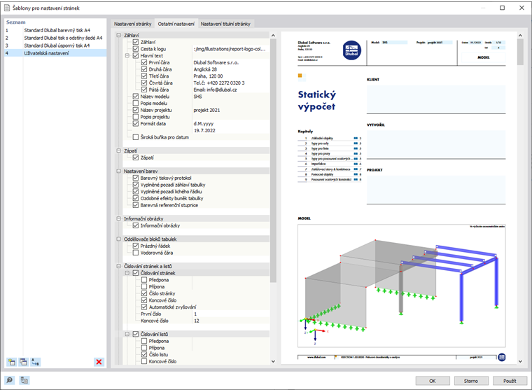The width and height of the screenshot is (532, 392).
Task: Collapse the Číslování listů subtree
Action: pyautogui.click(x=127, y=334)
